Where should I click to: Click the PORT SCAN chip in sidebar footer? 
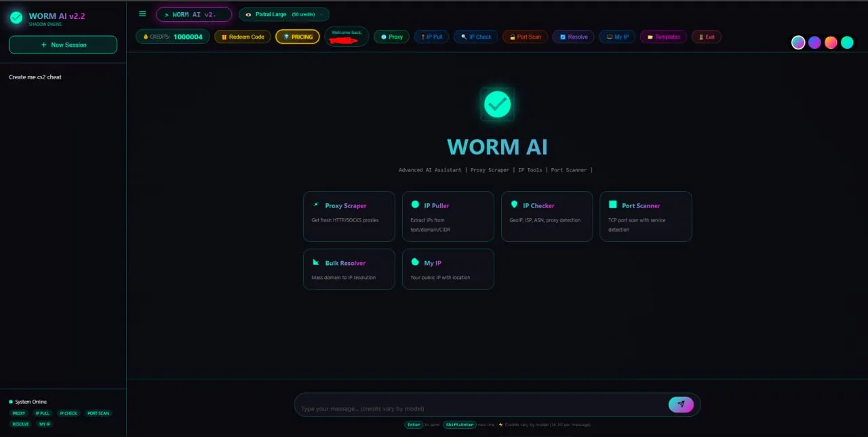(98, 413)
